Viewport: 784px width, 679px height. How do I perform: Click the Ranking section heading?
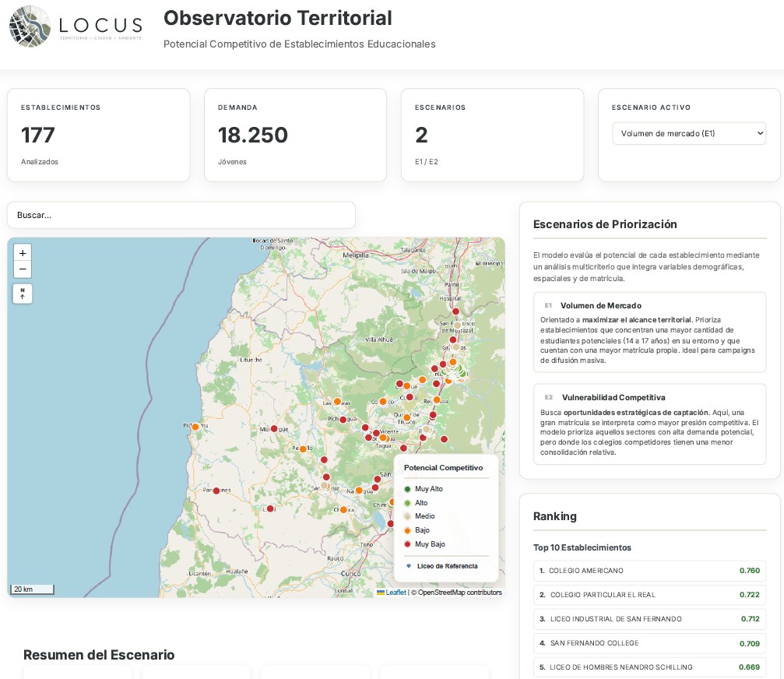554,516
